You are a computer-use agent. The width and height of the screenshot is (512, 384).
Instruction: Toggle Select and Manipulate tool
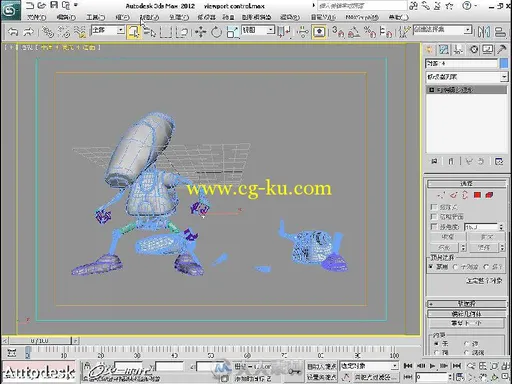point(303,32)
